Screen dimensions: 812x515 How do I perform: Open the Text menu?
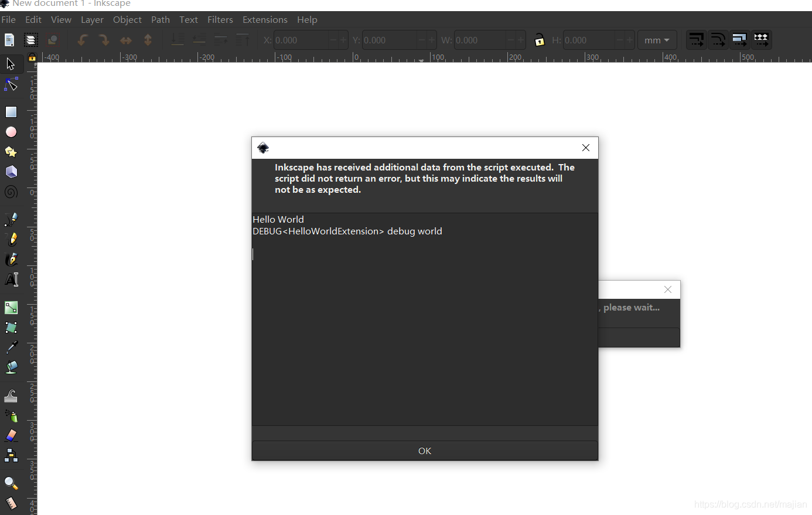tap(189, 19)
